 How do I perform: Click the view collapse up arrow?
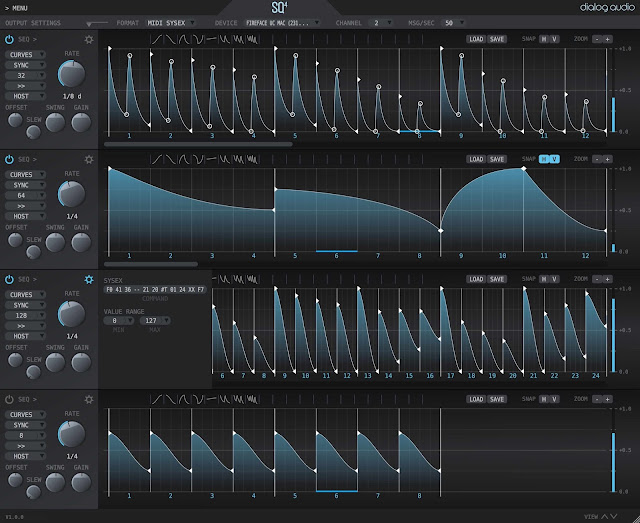pos(604,516)
